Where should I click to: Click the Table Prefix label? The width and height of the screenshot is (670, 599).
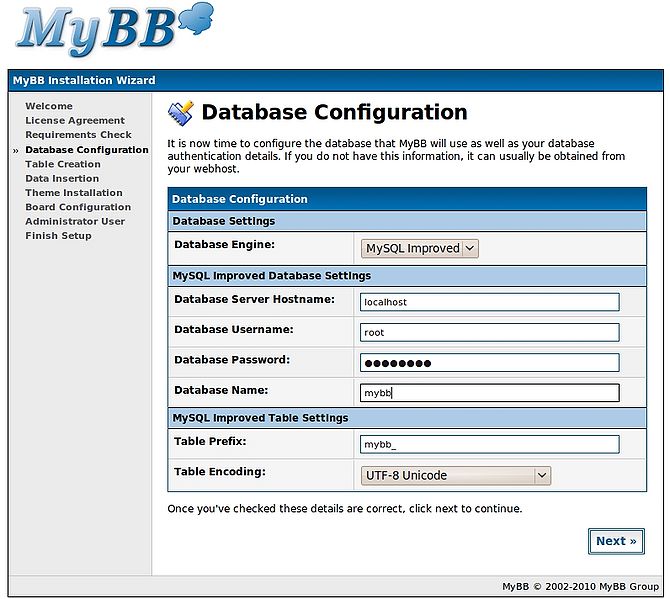210,441
